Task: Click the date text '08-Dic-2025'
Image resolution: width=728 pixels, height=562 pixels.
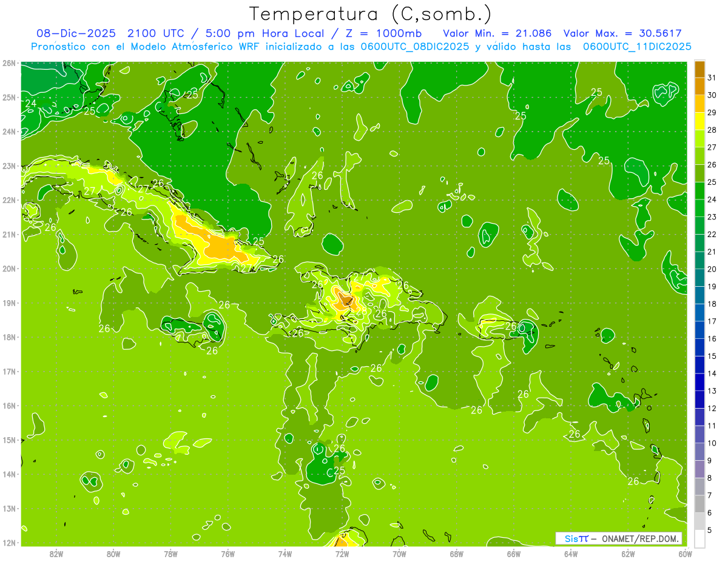Action: point(76,33)
